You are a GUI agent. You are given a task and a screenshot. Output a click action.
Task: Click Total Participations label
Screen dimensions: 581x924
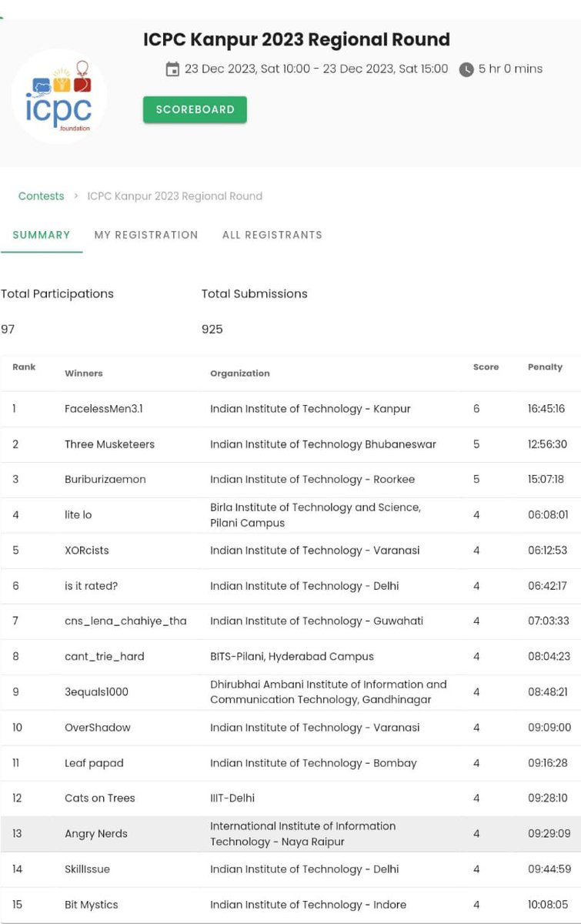(x=57, y=293)
